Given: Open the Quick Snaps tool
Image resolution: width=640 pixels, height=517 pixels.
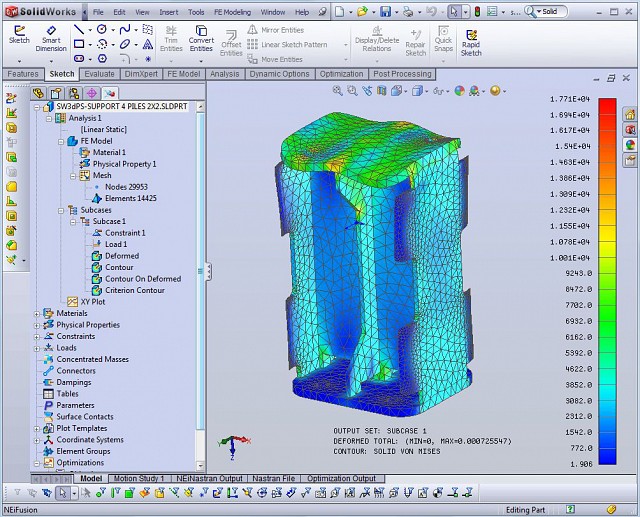Looking at the screenshot, I should (x=443, y=39).
